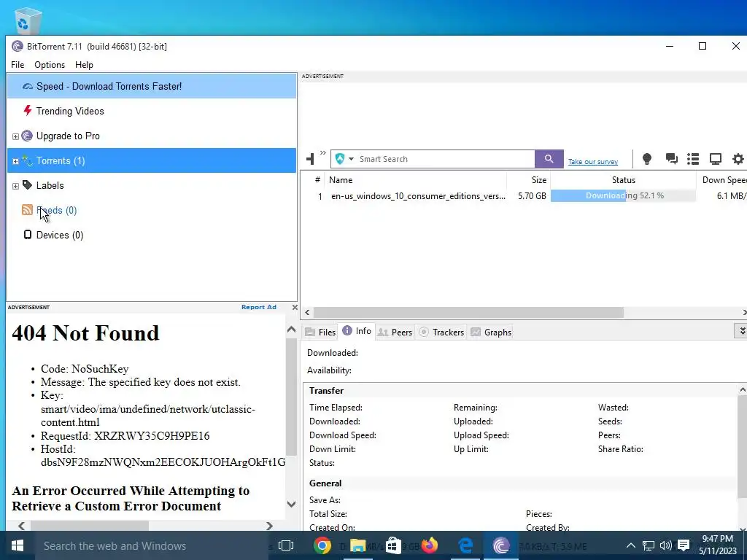Open the File menu
This screenshot has width=747, height=560.
click(x=18, y=65)
